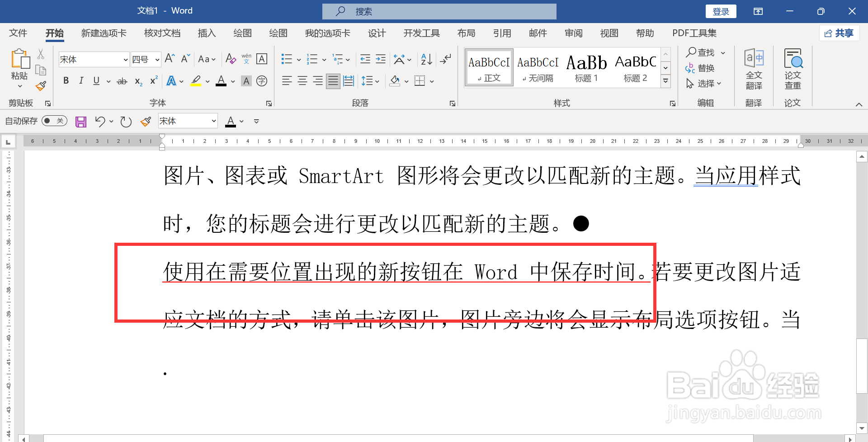
Task: Toggle Italic formatting
Action: pyautogui.click(x=81, y=81)
